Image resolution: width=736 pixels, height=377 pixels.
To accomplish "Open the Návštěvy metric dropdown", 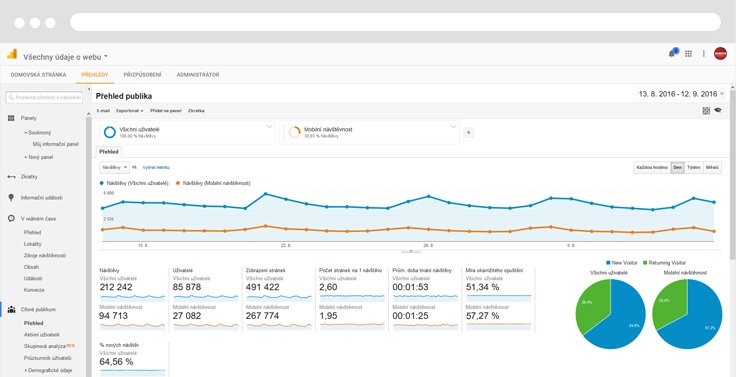I will point(115,167).
